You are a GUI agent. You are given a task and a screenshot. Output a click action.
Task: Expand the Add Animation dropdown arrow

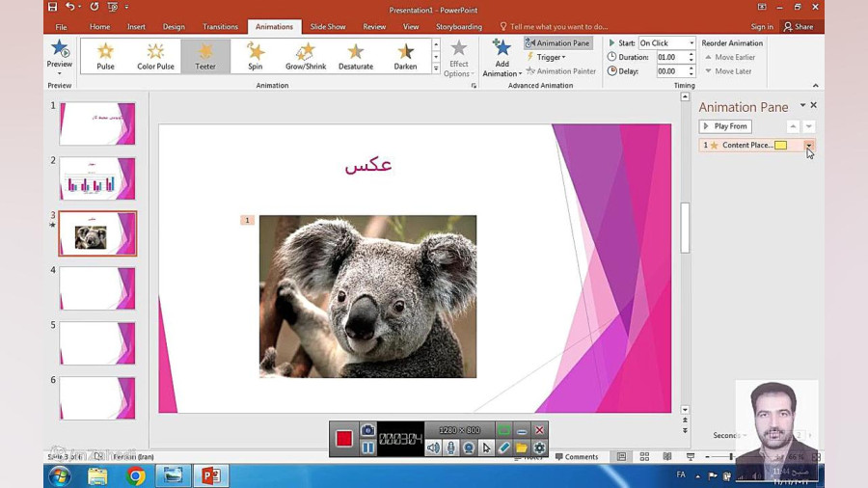click(x=520, y=73)
